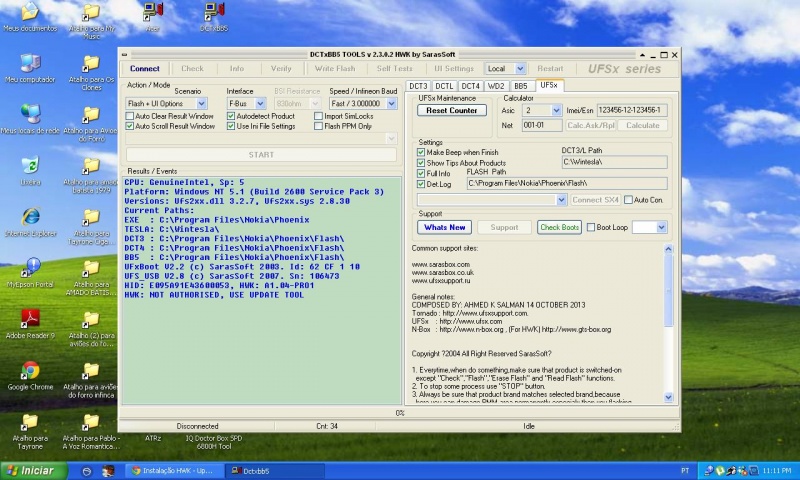The image size is (800, 480).
Task: Click the FLASH Path input field
Action: tap(567, 183)
